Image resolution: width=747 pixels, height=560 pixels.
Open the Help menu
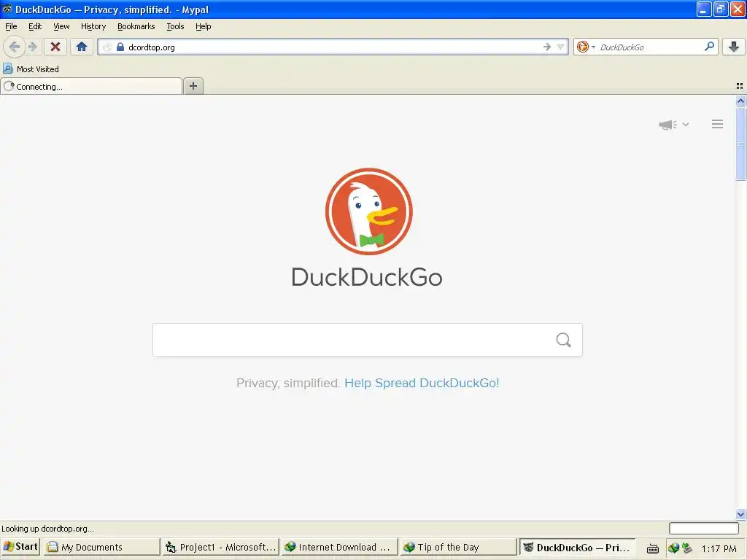click(x=203, y=26)
